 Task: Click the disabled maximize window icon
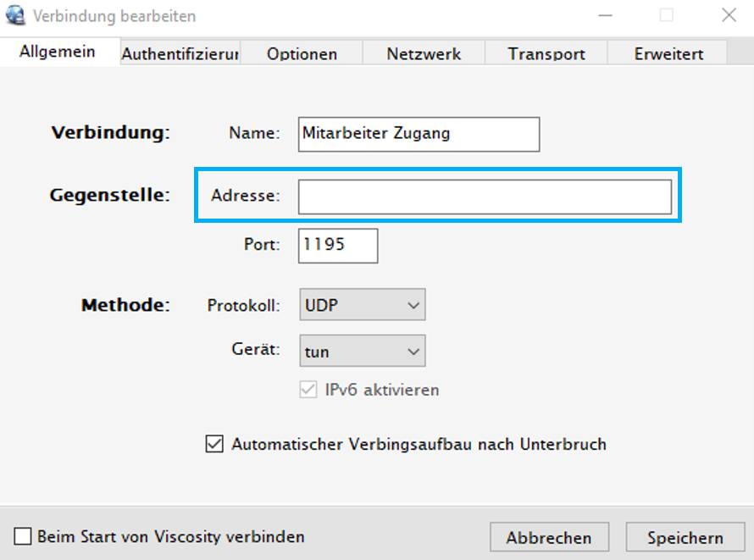(667, 15)
